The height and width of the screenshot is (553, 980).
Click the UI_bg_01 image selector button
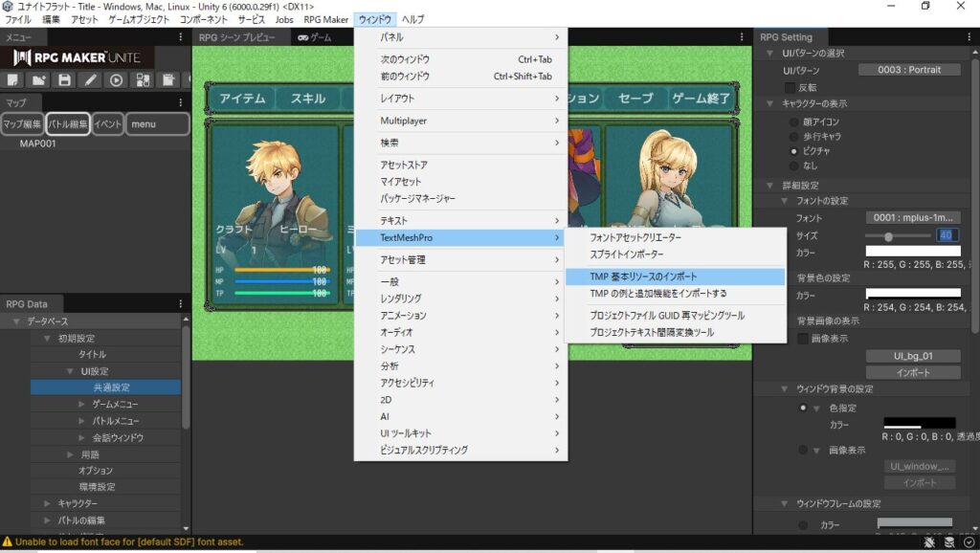(913, 356)
